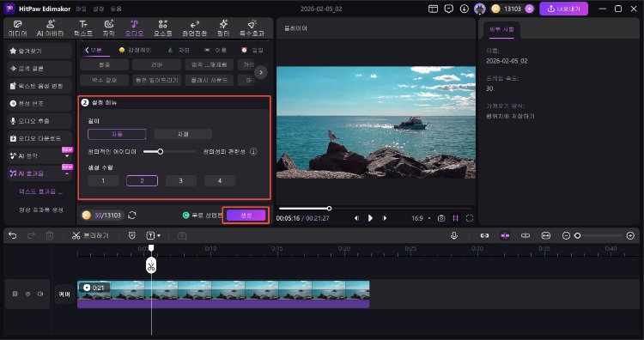Image resolution: width=644 pixels, height=340 pixels.
Task: Select Auto (자동) length option
Action: [x=117, y=134]
